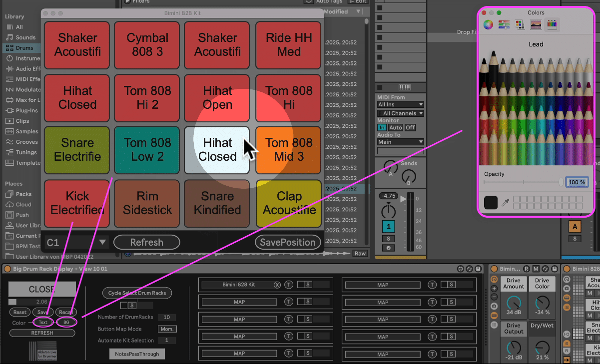600x364 pixels.
Task: Click the SavePosition button
Action: 288,242
